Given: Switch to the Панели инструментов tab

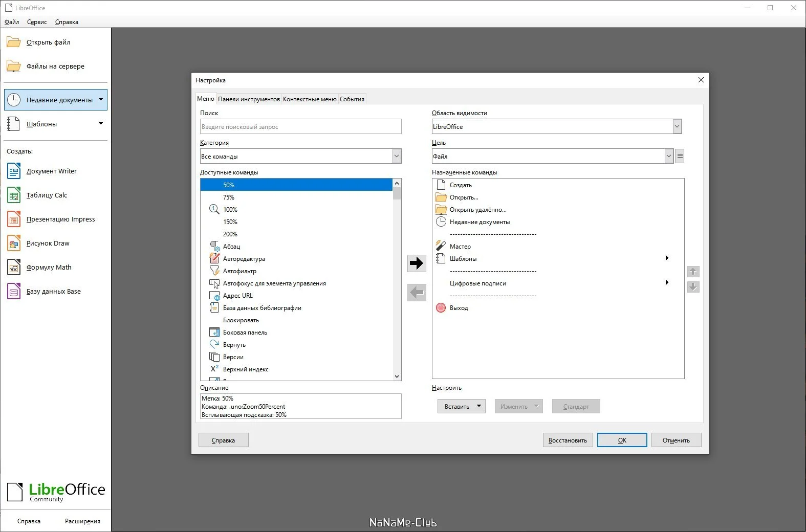Looking at the screenshot, I should click(x=249, y=99).
